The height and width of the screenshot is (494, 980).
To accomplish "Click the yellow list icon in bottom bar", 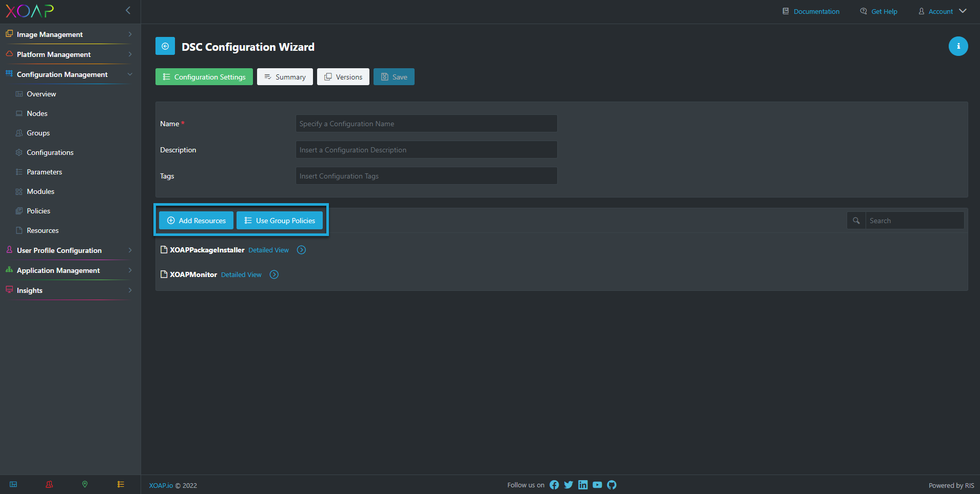I will 121,484.
